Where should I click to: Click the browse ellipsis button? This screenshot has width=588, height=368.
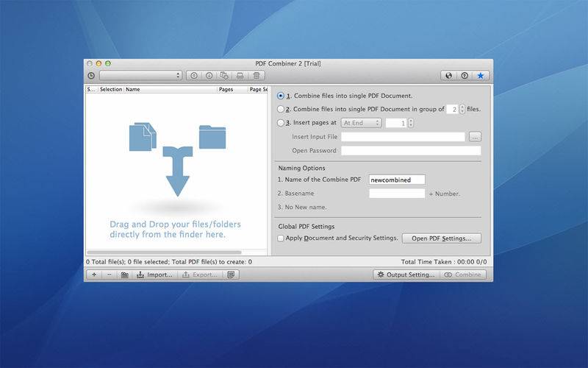point(475,137)
